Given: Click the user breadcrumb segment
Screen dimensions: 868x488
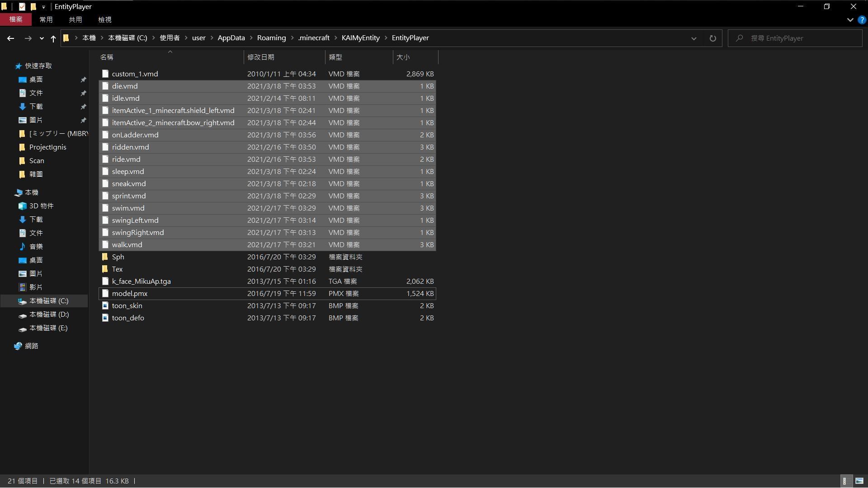Looking at the screenshot, I should point(199,38).
